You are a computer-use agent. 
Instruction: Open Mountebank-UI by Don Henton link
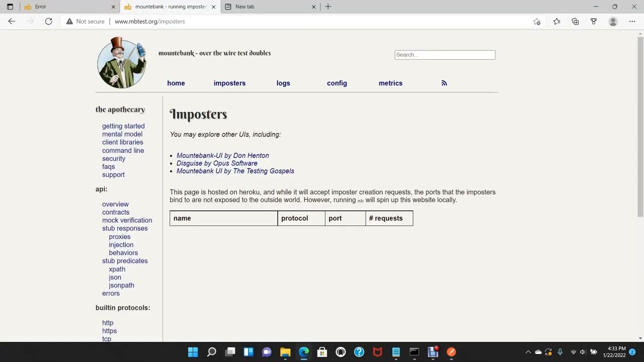coord(223,155)
